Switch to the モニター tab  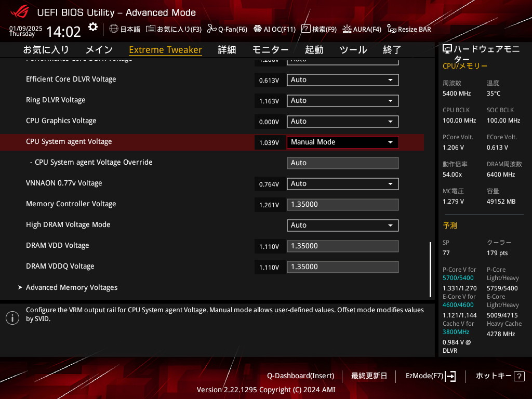point(270,50)
